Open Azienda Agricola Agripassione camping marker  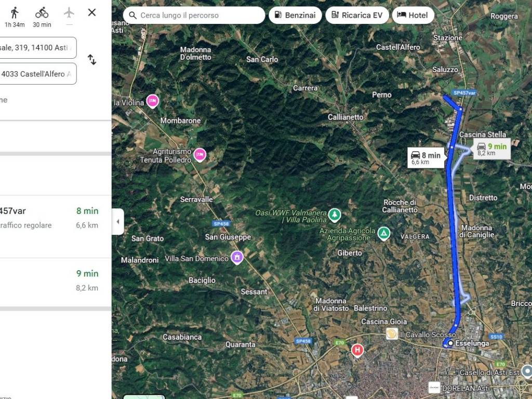tap(384, 233)
